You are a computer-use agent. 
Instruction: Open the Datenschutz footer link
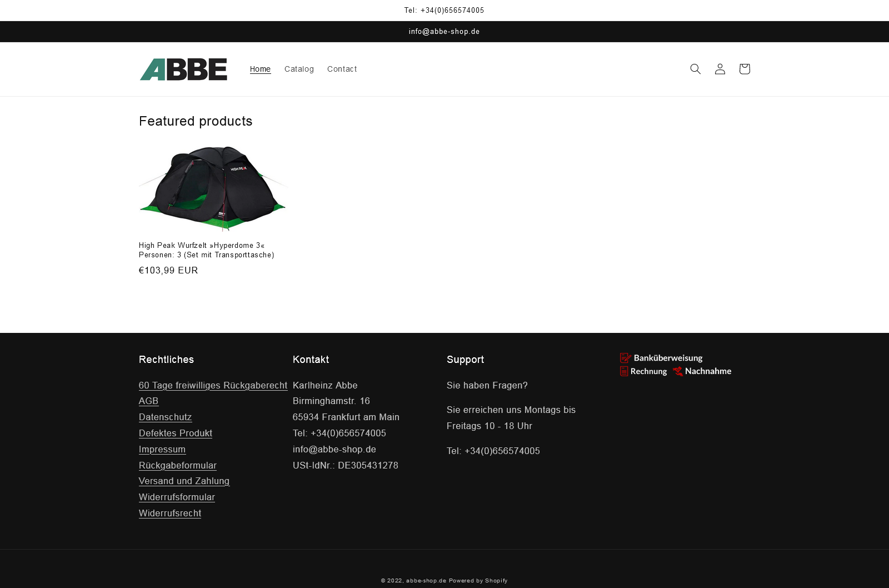pos(165,417)
